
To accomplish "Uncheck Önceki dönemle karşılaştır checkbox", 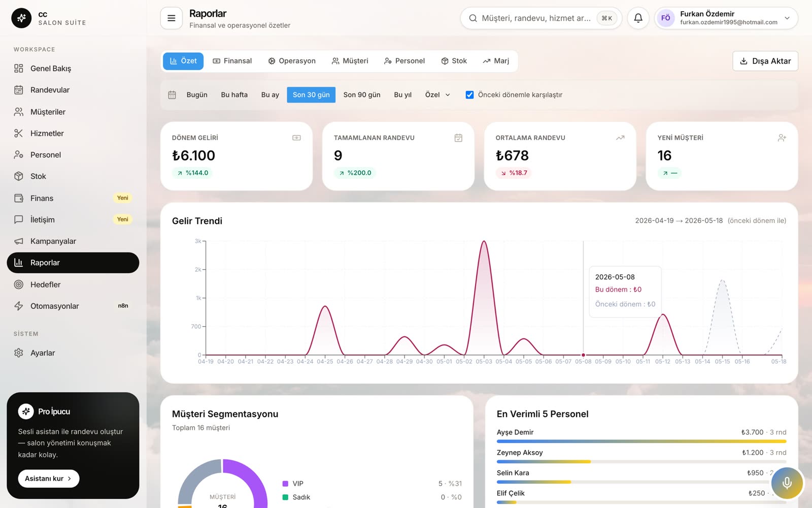I will 470,95.
